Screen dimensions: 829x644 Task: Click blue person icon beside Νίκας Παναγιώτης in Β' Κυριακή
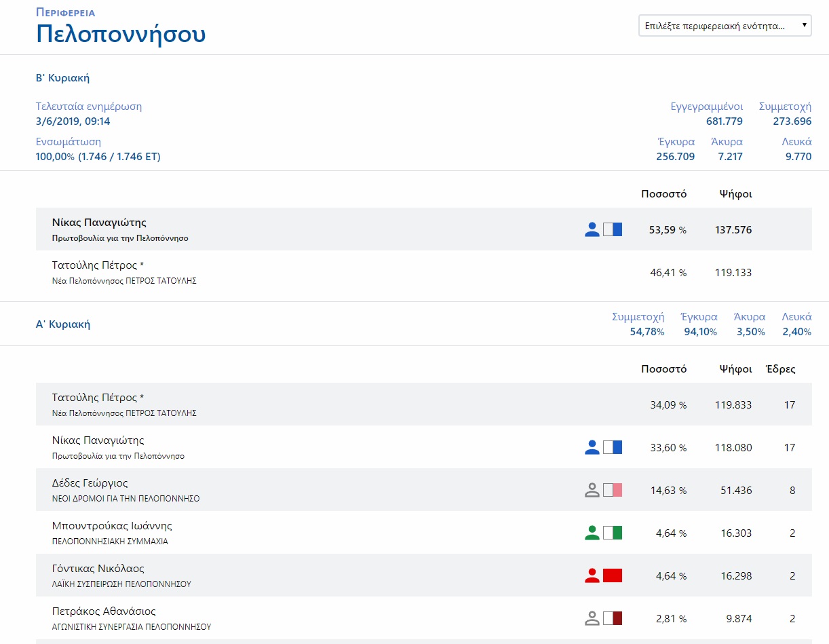[x=592, y=229]
